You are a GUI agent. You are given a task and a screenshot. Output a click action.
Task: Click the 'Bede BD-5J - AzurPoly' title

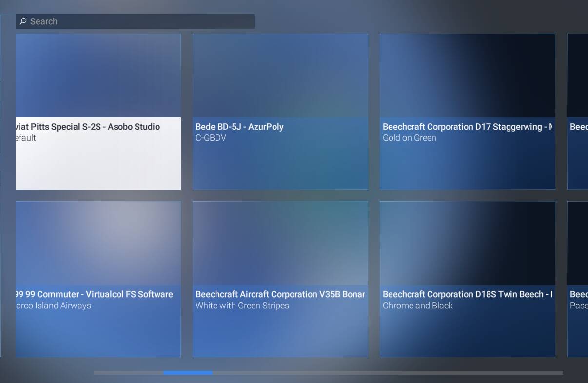tap(239, 127)
